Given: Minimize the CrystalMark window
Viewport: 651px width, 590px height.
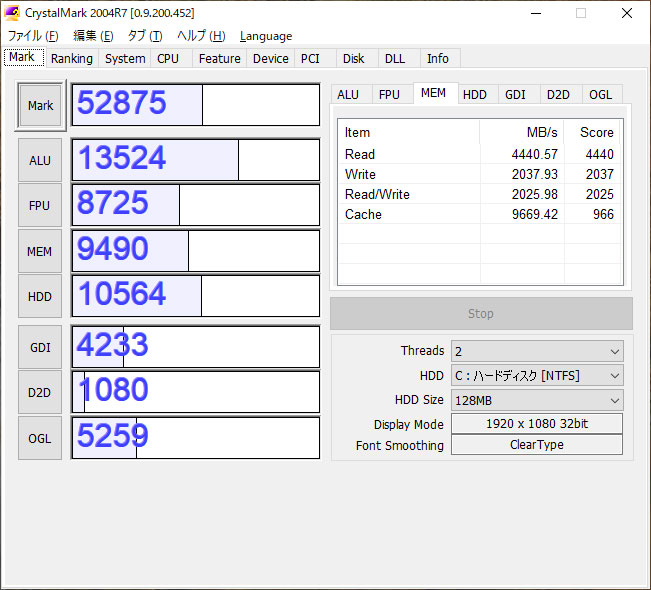Looking at the screenshot, I should pos(536,13).
